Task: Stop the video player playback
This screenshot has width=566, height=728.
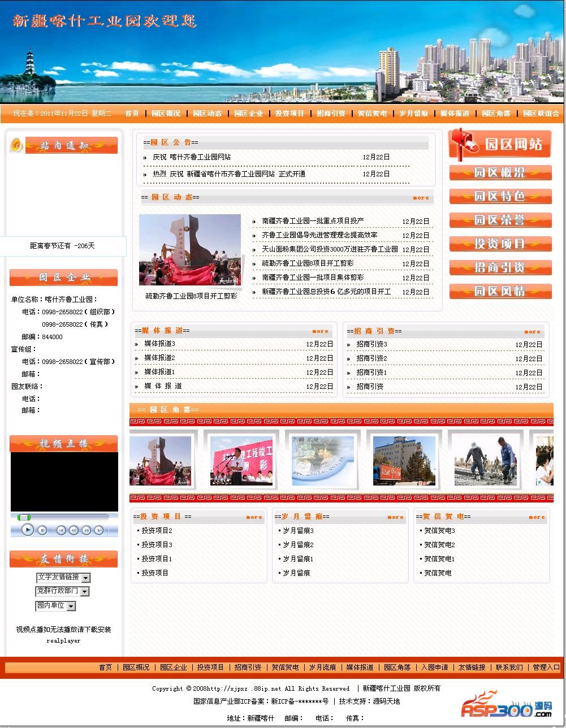Action: (42, 530)
